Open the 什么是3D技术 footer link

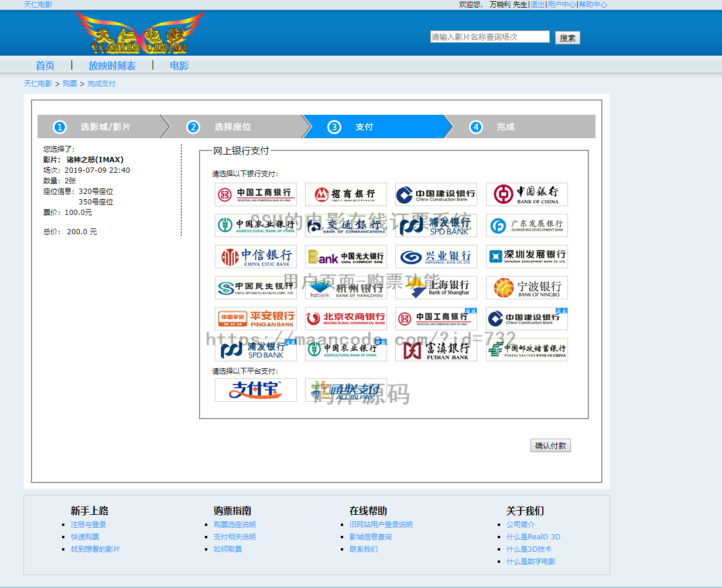(529, 549)
